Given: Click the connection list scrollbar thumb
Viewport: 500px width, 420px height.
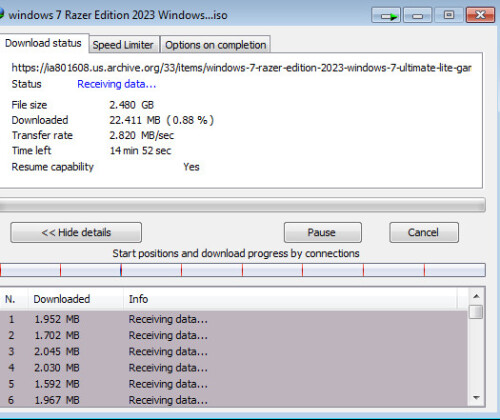Looking at the screenshot, I should pos(476,312).
